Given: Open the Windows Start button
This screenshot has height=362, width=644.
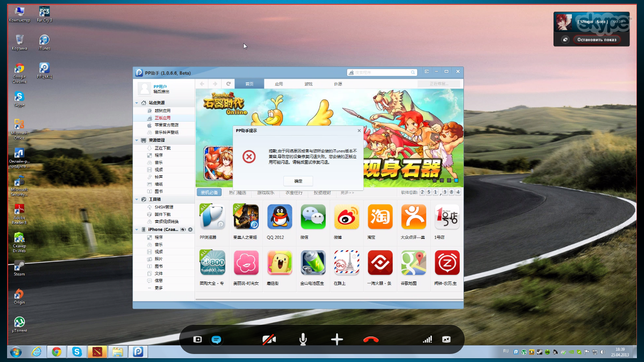Looking at the screenshot, I should pos(16,352).
